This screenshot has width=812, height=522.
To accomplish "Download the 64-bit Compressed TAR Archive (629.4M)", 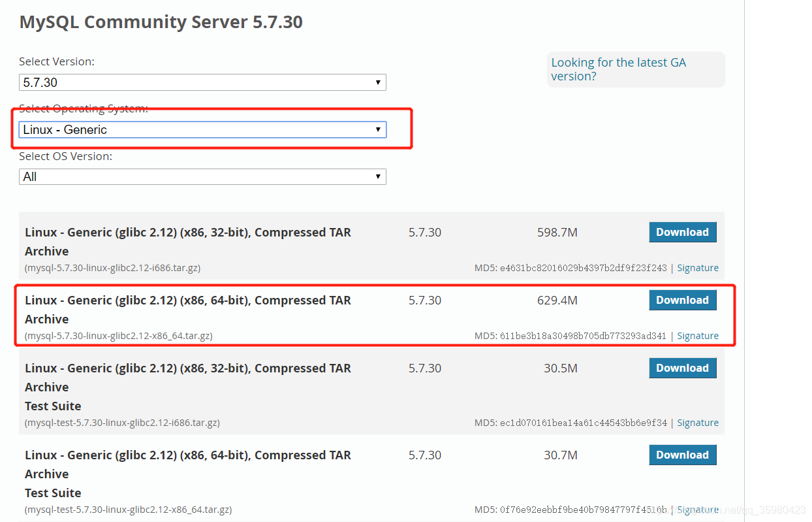I will [683, 300].
